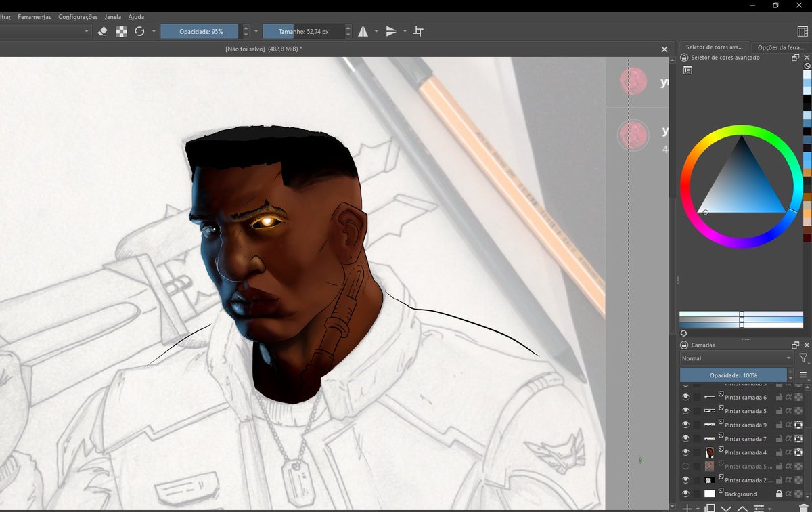Toggle alpha lock on Pintar camada 7
The height and width of the screenshot is (512, 812).
798,439
